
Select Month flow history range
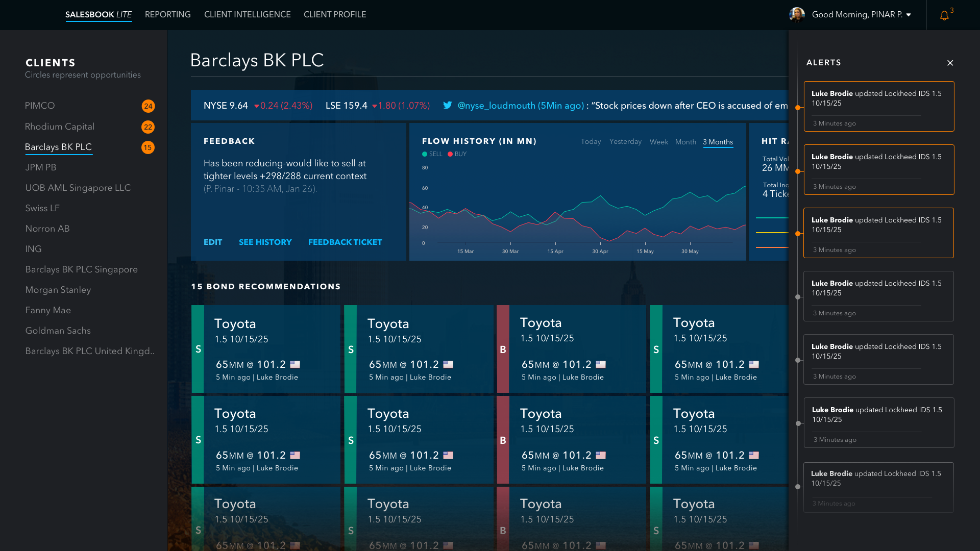point(685,142)
